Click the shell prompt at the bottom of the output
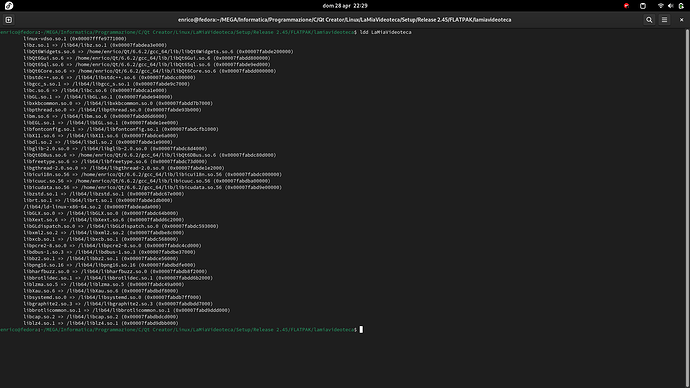Viewport: 690px width, 388px height. tap(179, 329)
